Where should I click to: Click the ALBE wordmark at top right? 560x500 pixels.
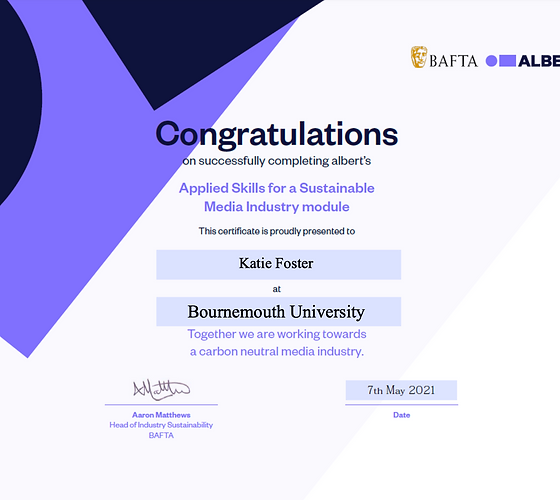click(x=539, y=61)
